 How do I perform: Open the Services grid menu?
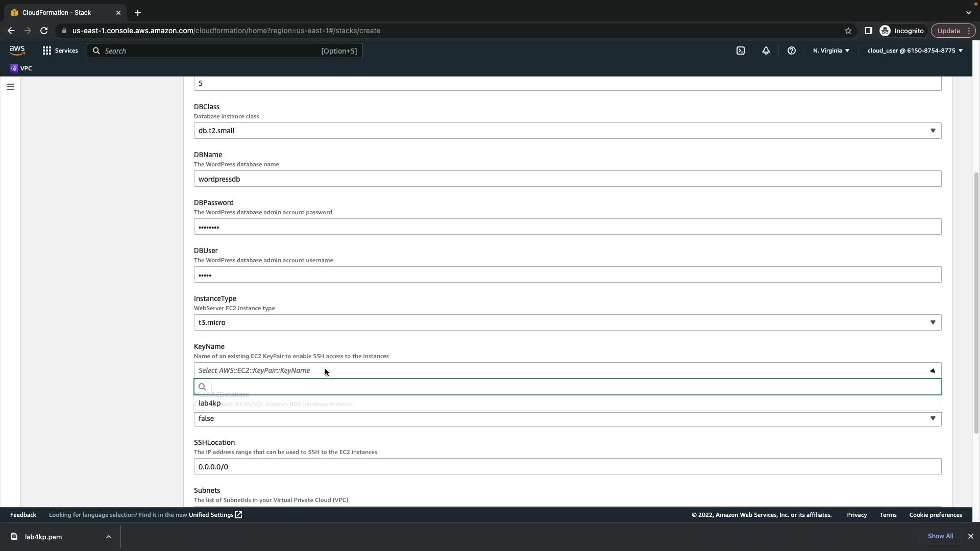click(60, 51)
